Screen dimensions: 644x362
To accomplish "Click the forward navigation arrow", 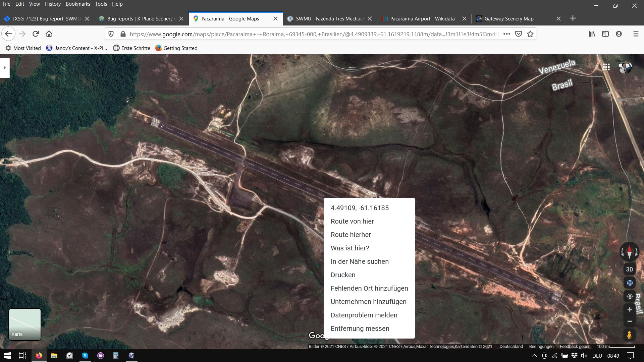I will (22, 34).
